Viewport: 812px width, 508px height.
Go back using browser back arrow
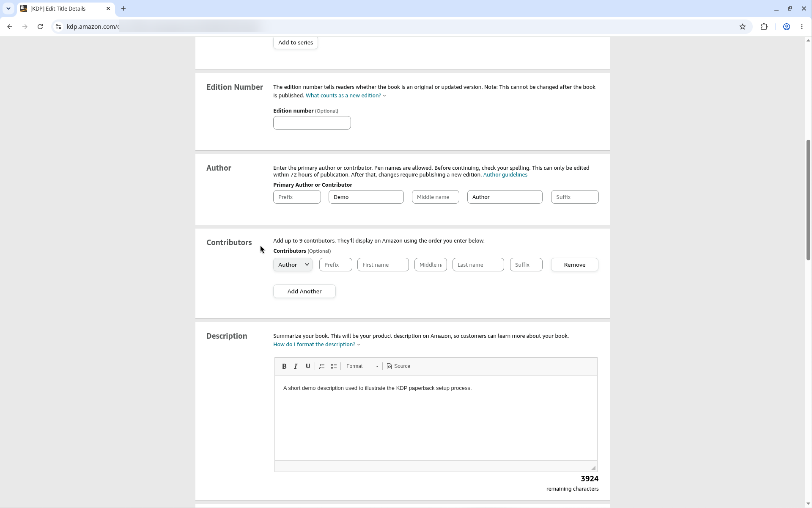tap(10, 27)
